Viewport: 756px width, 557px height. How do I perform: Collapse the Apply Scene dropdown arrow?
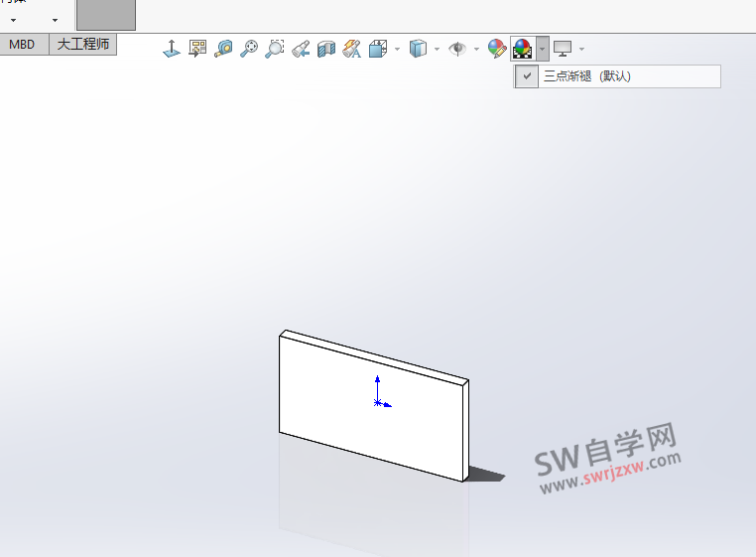point(543,49)
